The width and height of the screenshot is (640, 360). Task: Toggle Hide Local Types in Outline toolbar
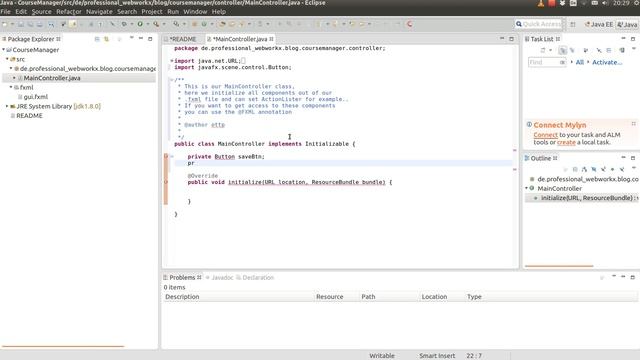click(x=622, y=169)
